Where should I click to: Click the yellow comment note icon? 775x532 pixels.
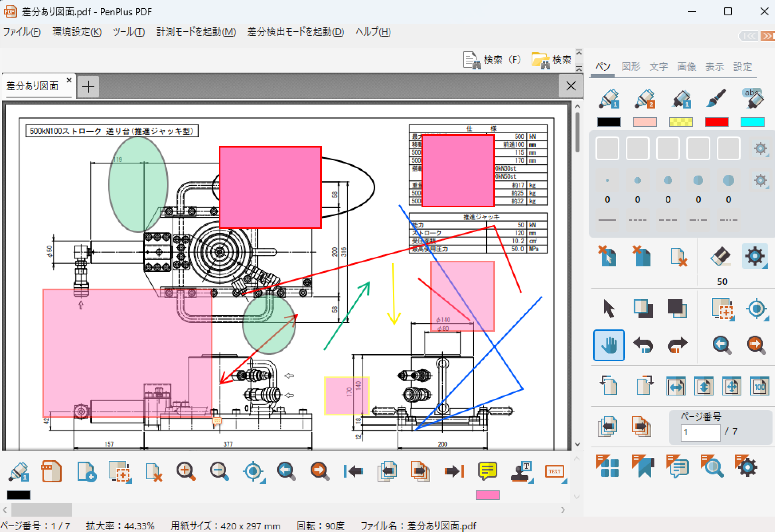pyautogui.click(x=487, y=471)
